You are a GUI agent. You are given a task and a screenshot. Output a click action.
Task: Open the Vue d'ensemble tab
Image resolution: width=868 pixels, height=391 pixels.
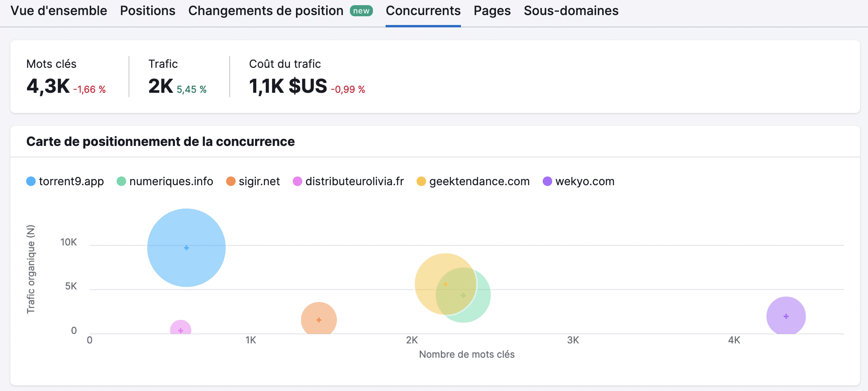(x=59, y=11)
